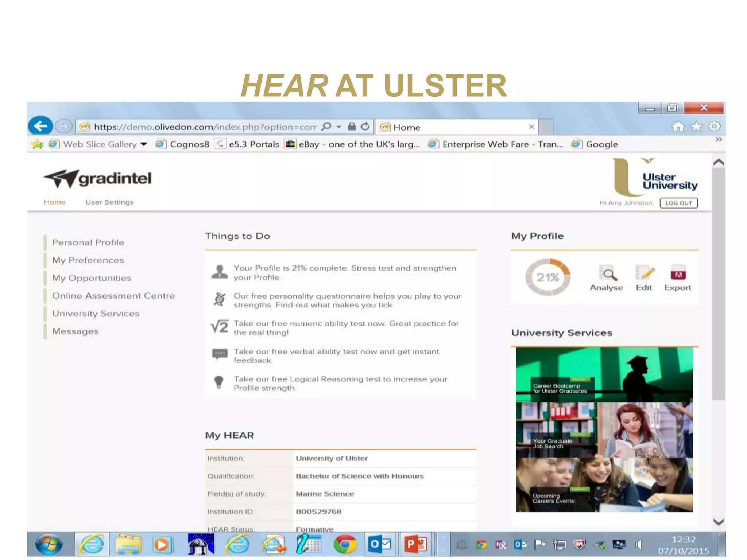747x560 pixels.
Task: Click the Ulster University logo
Action: click(655, 177)
